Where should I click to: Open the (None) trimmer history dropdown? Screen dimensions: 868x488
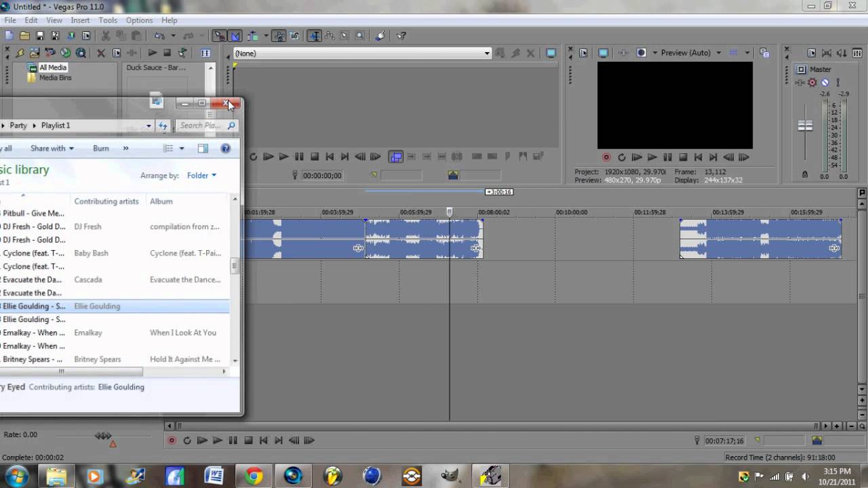point(487,54)
